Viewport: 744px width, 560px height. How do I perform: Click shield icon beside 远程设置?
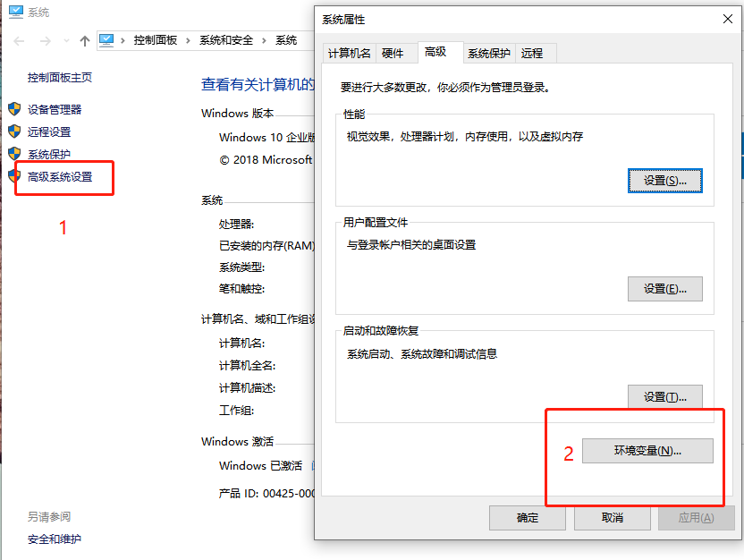point(14,132)
